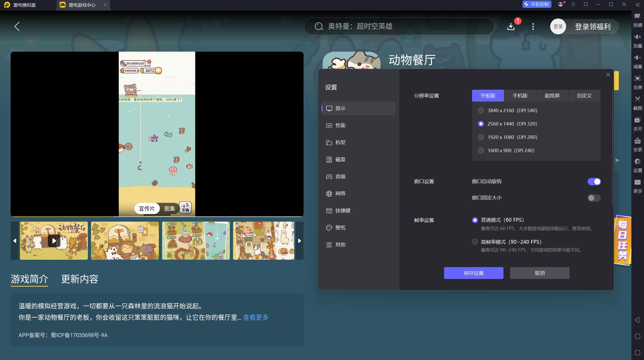Switch to the 手机版 resolution tab
This screenshot has width=644, height=360.
click(520, 96)
